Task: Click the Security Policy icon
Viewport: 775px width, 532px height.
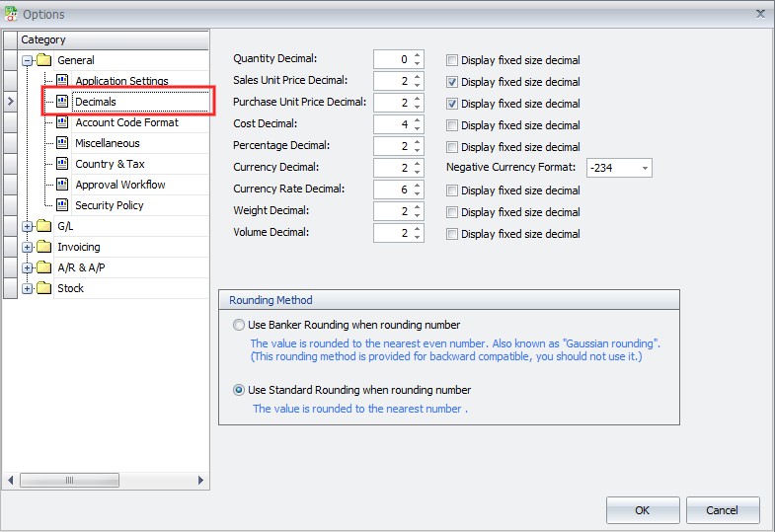Action: click(x=62, y=205)
